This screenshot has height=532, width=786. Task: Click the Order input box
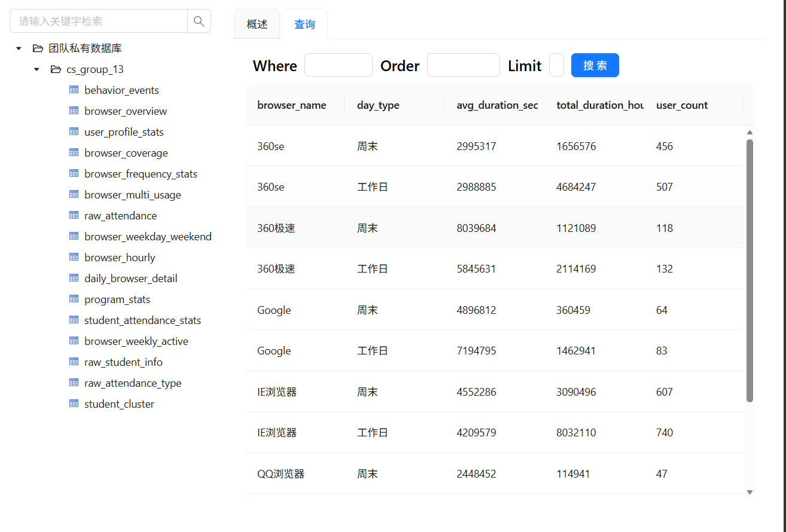point(464,65)
